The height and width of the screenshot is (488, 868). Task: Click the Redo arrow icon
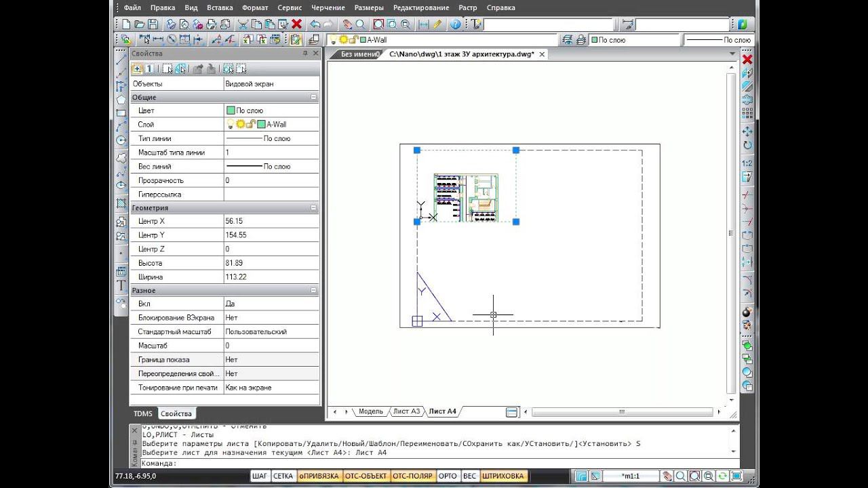[329, 24]
